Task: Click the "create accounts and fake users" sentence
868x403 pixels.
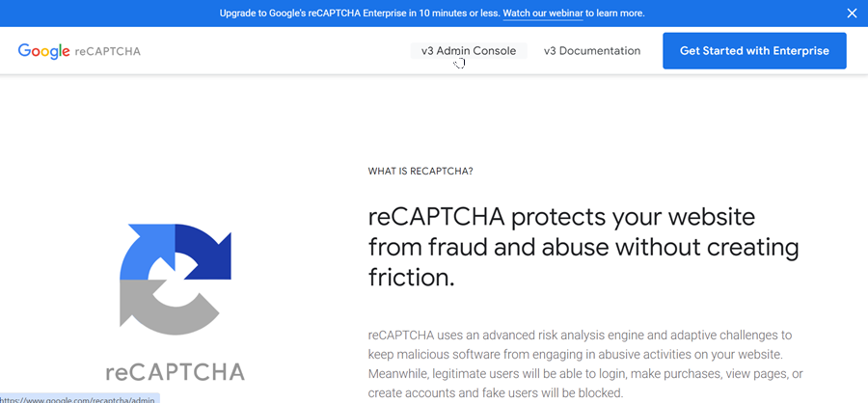Action: (496, 393)
